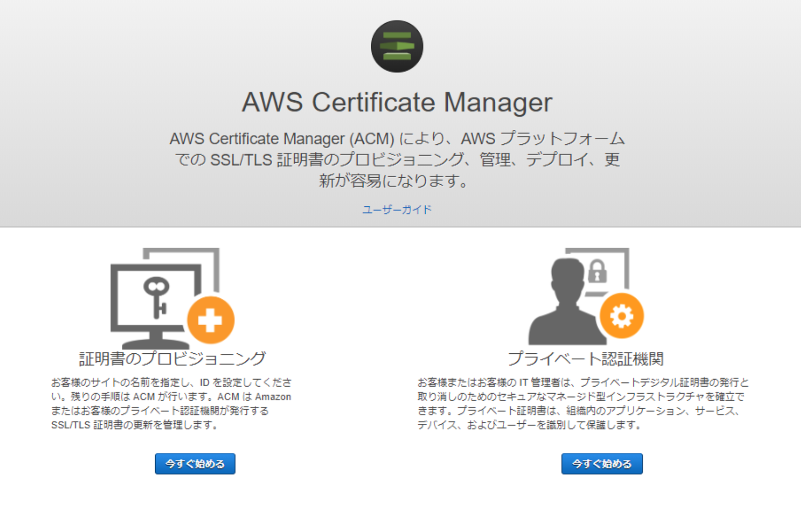This screenshot has width=801, height=532.
Task: Click 今すぐ始める under 証明書のプロビジョニング
Action: [x=195, y=464]
